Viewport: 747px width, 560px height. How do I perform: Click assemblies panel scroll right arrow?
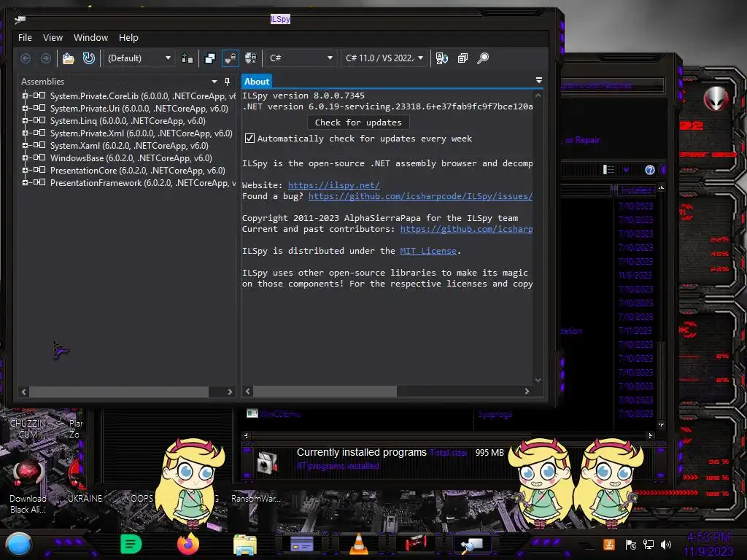click(x=230, y=392)
